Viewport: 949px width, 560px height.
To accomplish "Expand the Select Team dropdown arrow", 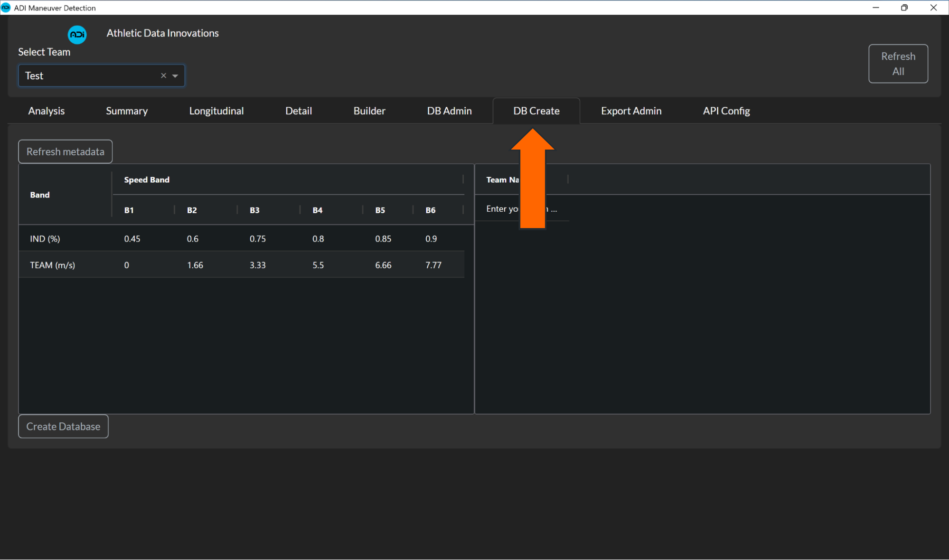I will tap(175, 76).
